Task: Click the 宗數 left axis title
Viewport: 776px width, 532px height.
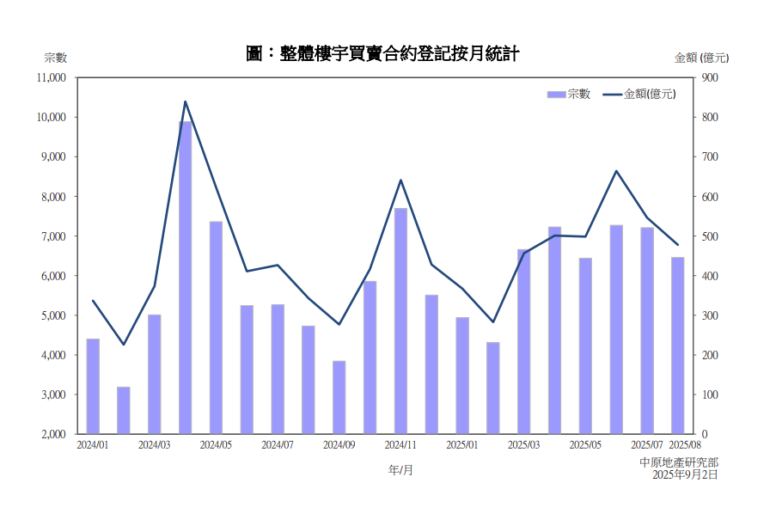Action: [56, 58]
